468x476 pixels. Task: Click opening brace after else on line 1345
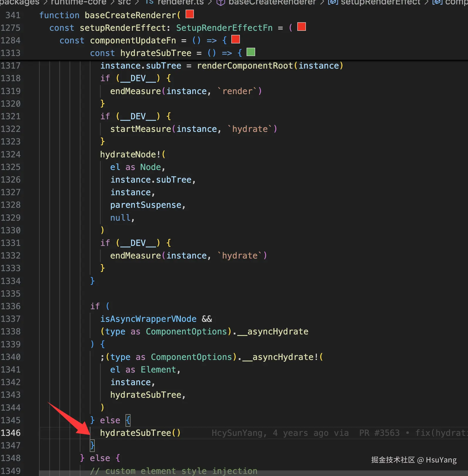pyautogui.click(x=128, y=420)
